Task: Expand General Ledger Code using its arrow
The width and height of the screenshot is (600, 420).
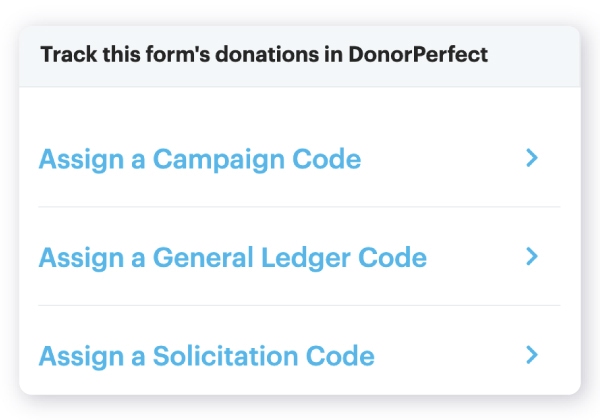Action: 532,257
